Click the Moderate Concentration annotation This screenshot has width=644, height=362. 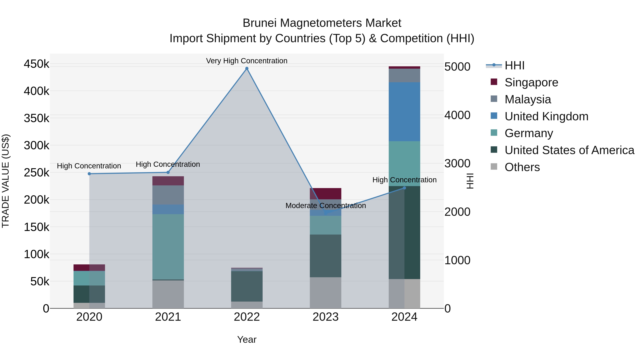[326, 205]
